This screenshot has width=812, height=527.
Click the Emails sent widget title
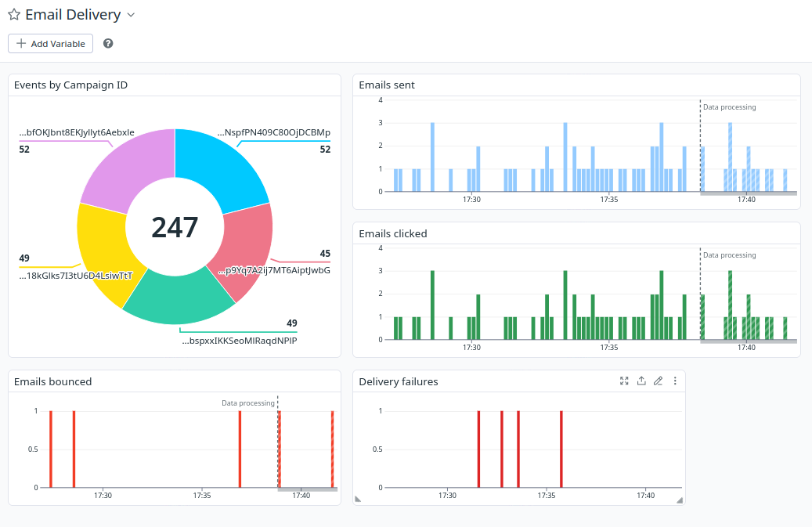click(387, 85)
